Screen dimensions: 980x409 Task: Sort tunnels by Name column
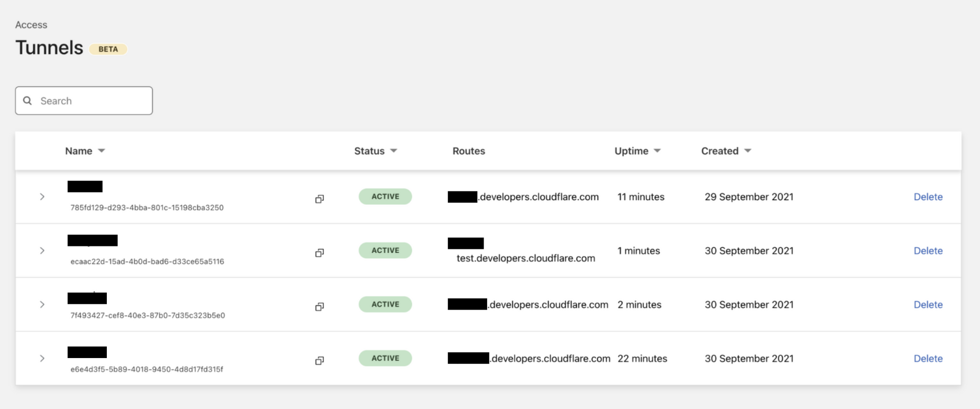coord(85,151)
